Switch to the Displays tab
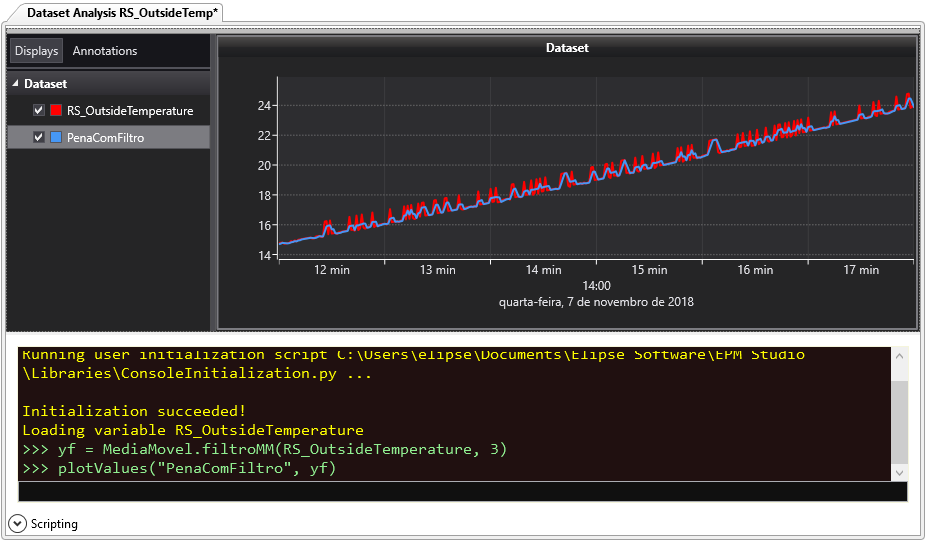 36,51
